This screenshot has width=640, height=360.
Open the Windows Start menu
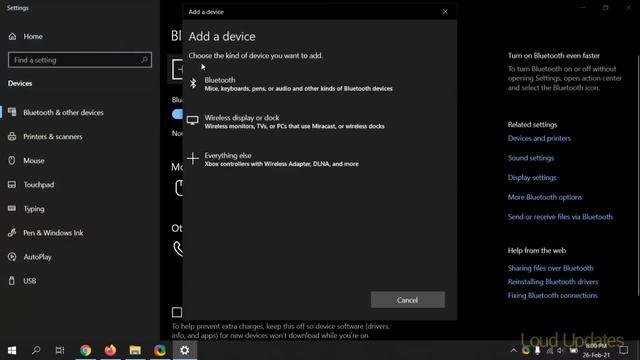click(x=12, y=350)
